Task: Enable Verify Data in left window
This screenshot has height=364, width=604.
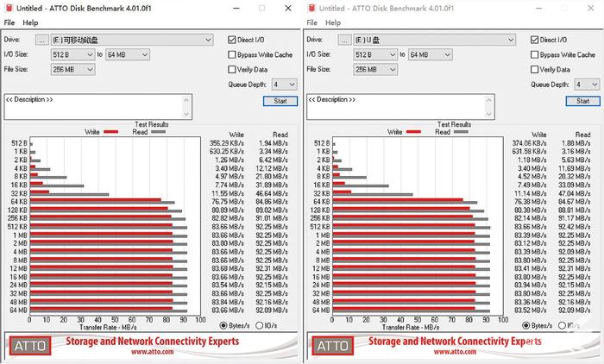Action: 232,69
